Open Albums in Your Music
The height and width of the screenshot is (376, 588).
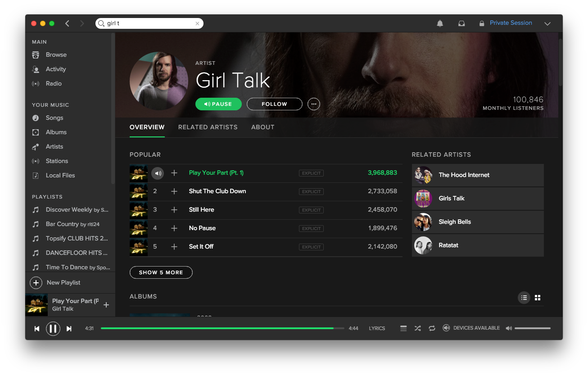click(56, 132)
